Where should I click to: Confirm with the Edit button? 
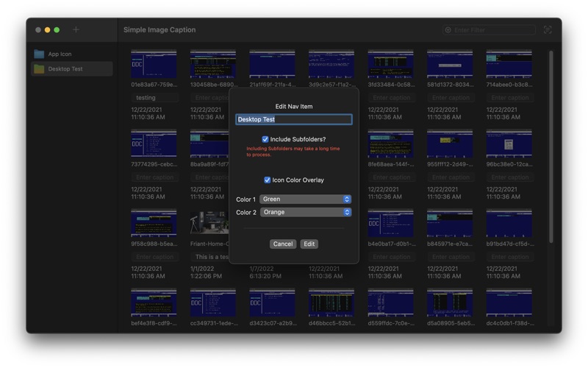[309, 244]
